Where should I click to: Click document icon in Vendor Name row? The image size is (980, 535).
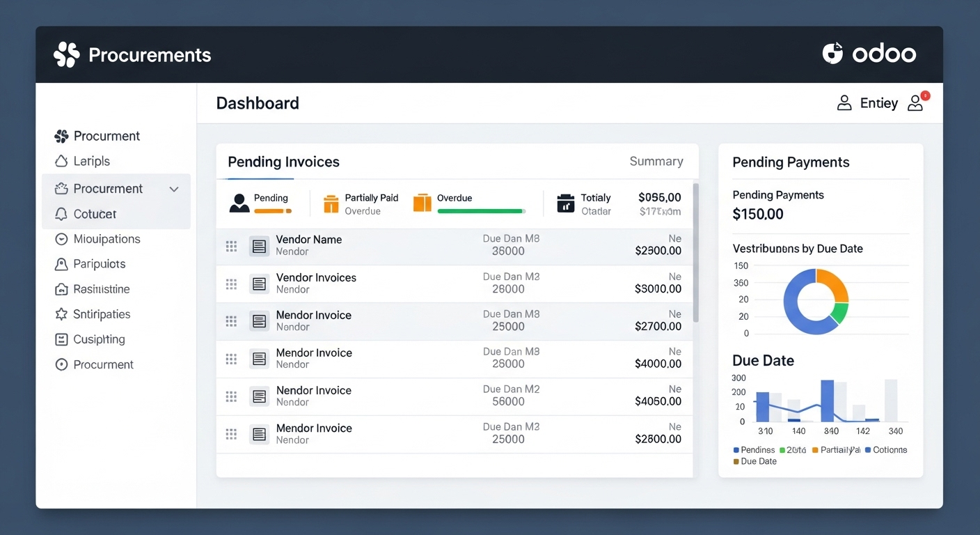(x=259, y=246)
